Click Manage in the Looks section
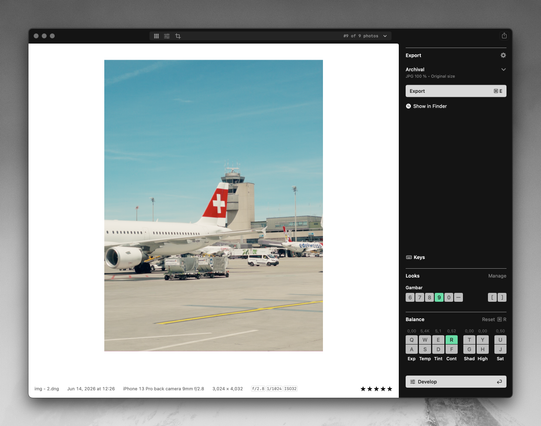The image size is (541, 426). point(497,276)
